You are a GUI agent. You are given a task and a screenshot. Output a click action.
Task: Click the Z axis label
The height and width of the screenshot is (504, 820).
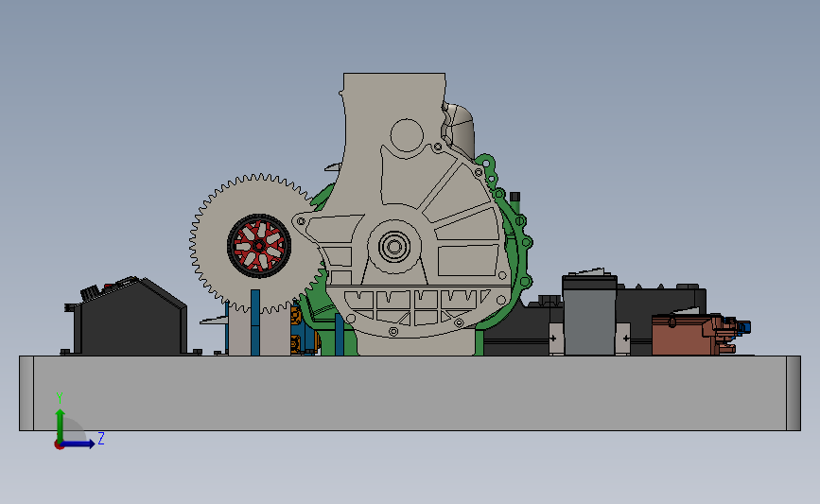click(x=101, y=438)
